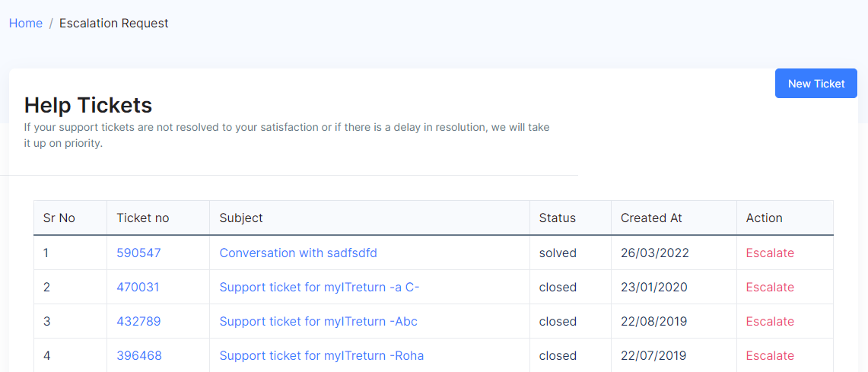Go to Home breadcrumb link
This screenshot has width=868, height=372.
click(x=25, y=24)
